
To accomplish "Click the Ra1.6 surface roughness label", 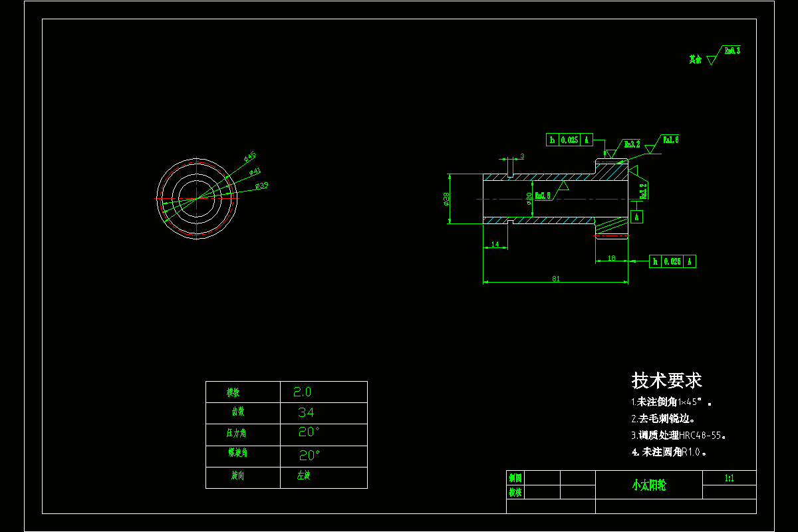I will [670, 140].
